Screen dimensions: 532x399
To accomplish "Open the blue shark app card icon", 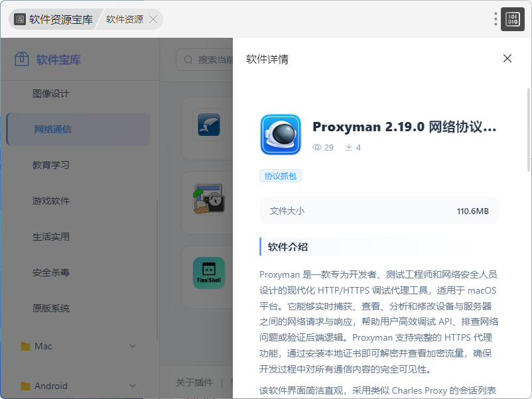I will pos(209,125).
